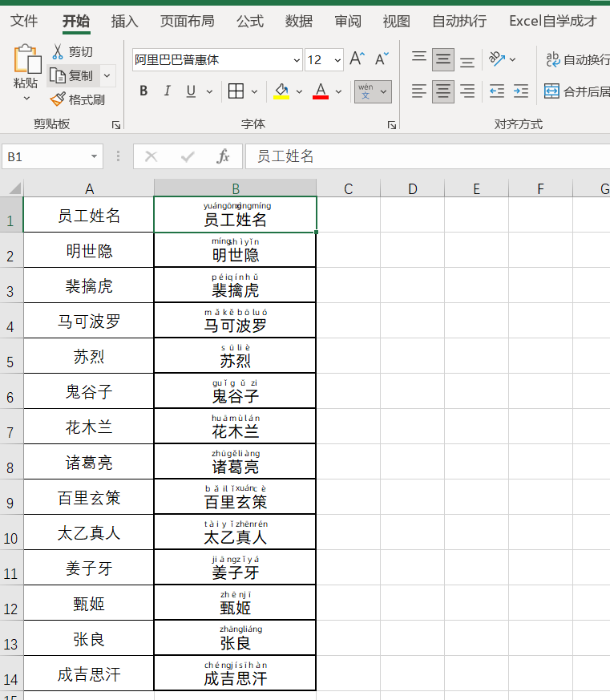610x700 pixels.
Task: Toggle Bold formatting
Action: click(x=143, y=91)
